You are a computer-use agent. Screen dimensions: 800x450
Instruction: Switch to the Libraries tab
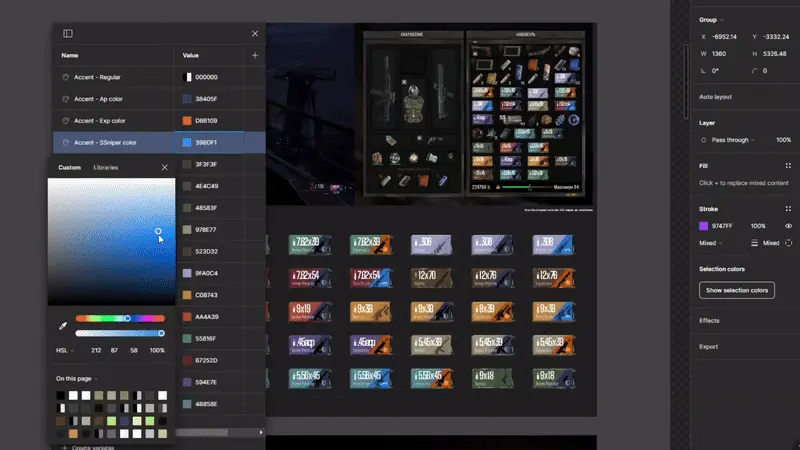pos(105,167)
